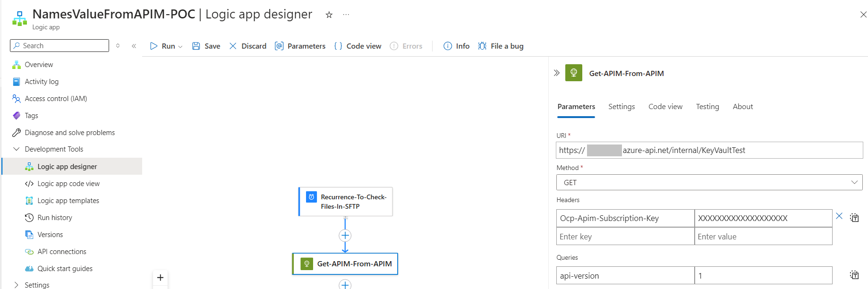Open the Code view tab in the action panel
The width and height of the screenshot is (868, 289).
click(x=665, y=106)
